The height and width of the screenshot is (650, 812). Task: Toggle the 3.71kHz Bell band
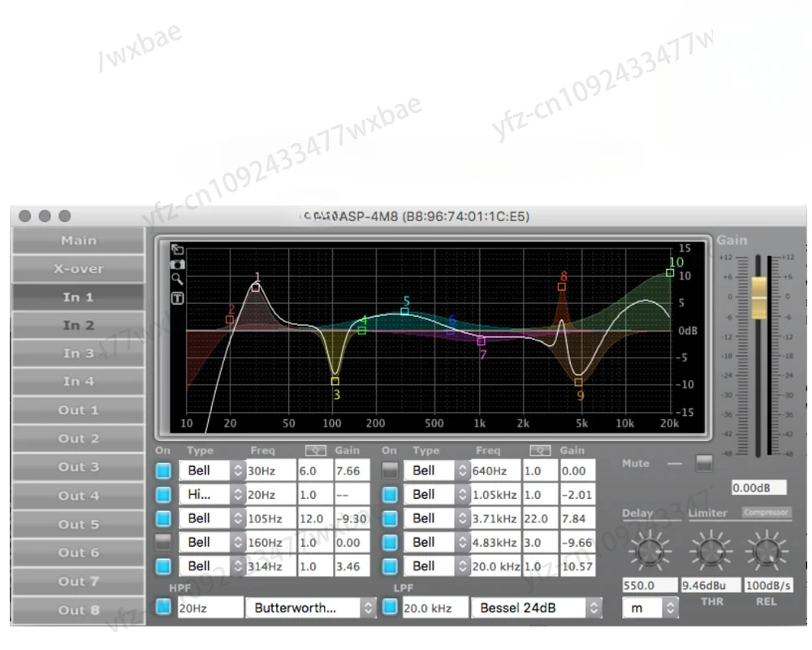pos(390,518)
